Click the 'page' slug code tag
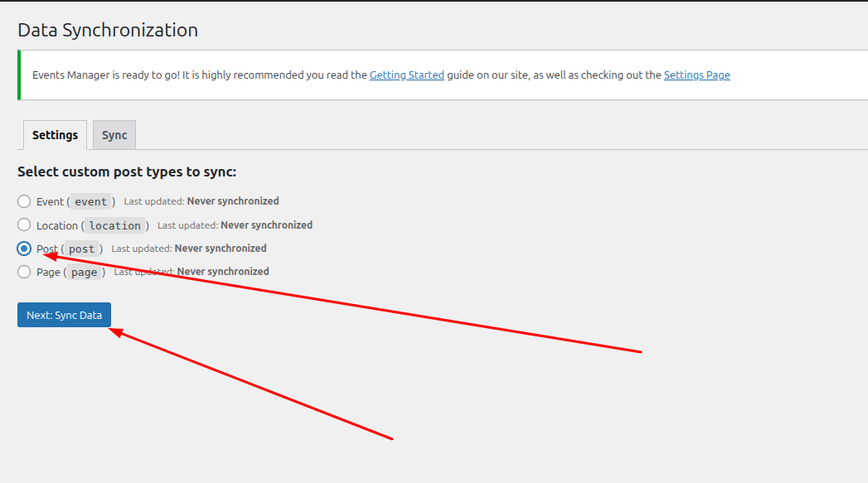The image size is (868, 483). click(x=84, y=272)
